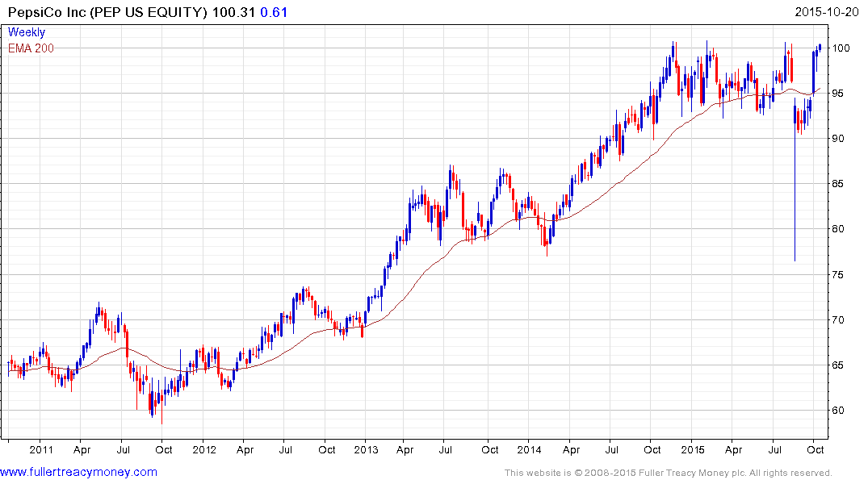Click the 85 price axis label
Image resolution: width=868 pixels, height=484 pixels.
(838, 184)
